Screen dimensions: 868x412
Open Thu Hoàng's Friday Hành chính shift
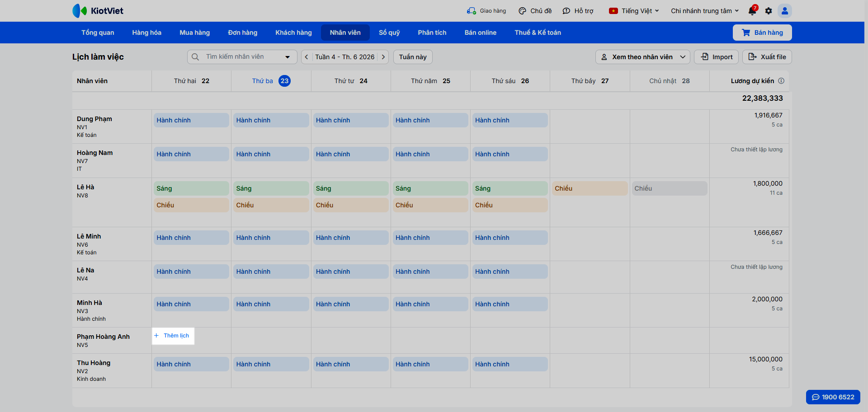click(x=510, y=364)
